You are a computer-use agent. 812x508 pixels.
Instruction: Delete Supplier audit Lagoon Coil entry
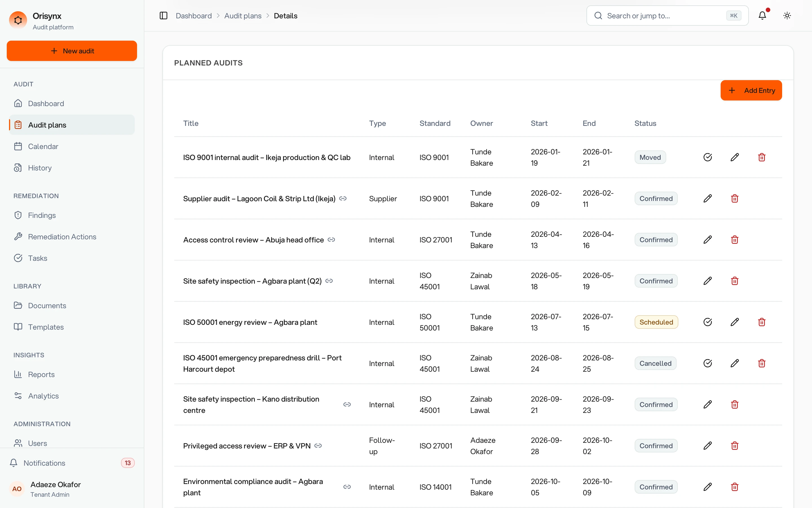click(735, 199)
